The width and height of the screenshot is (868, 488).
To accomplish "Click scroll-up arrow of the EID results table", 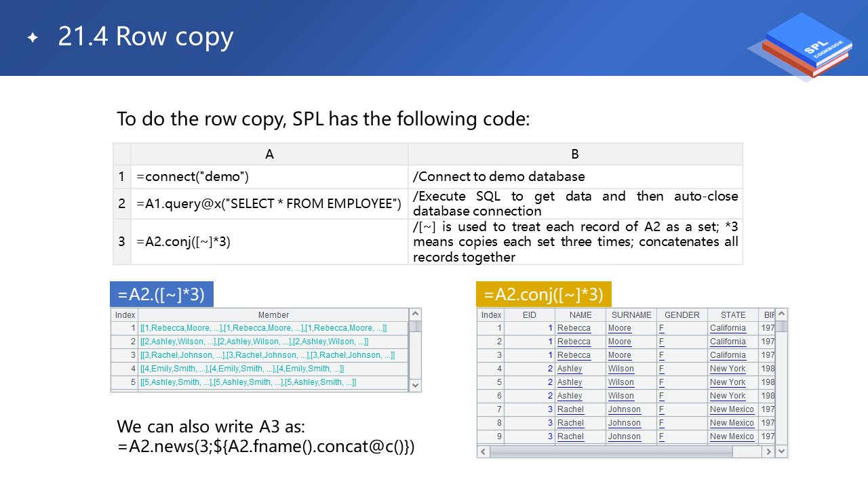I will click(781, 314).
